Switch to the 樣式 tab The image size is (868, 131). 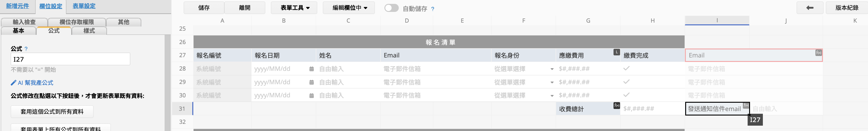89,31
